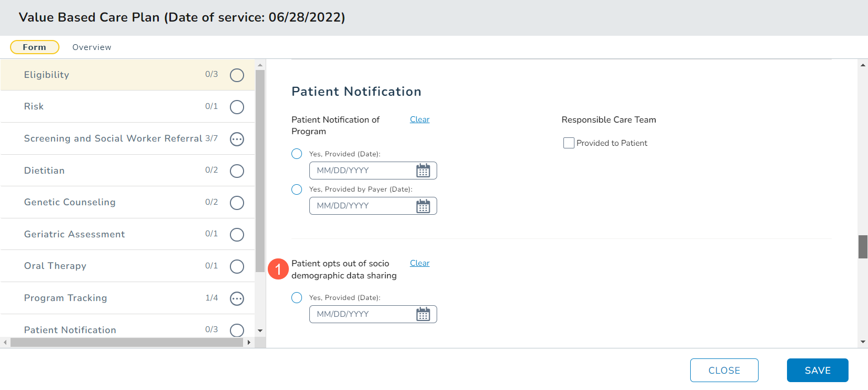Click Screening and Social Worker Referral progress icon
The width and height of the screenshot is (868, 390).
point(237,139)
